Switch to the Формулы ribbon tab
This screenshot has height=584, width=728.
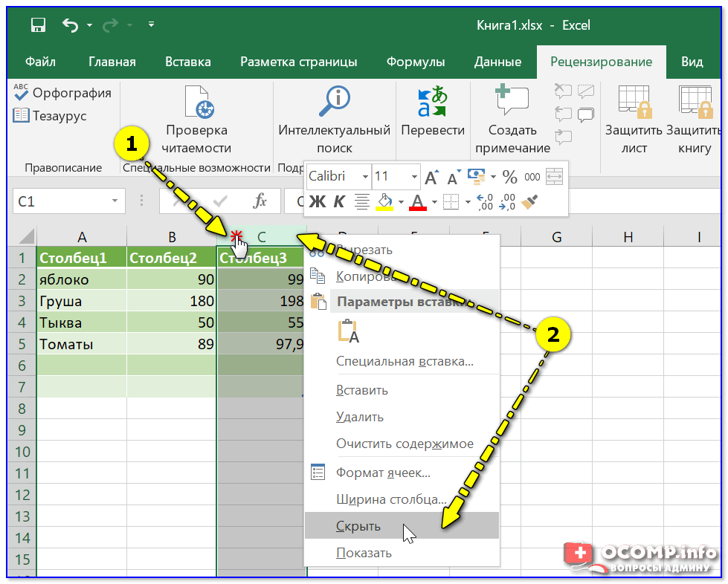[415, 62]
